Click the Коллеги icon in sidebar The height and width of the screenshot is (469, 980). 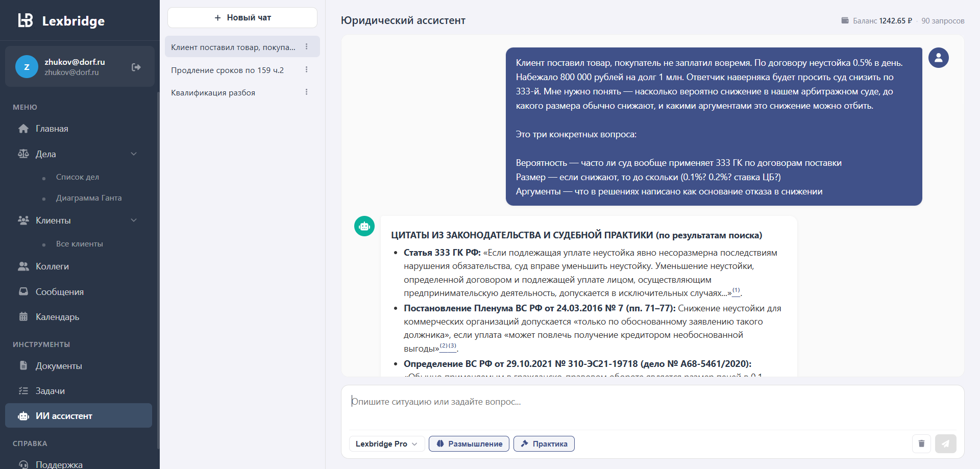[23, 266]
